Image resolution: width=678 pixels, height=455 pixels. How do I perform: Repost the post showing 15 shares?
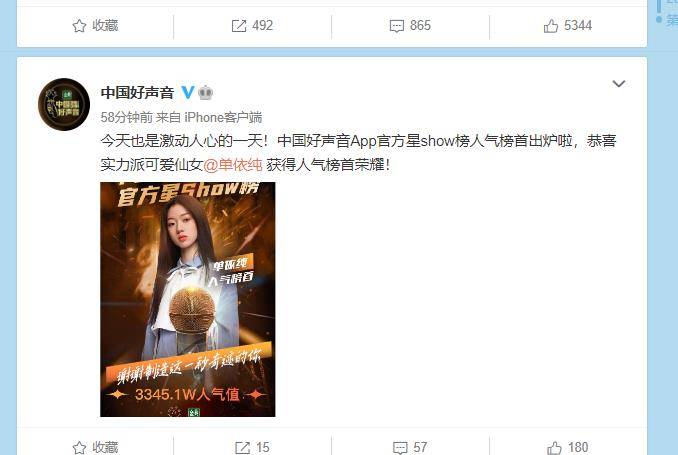click(252, 447)
